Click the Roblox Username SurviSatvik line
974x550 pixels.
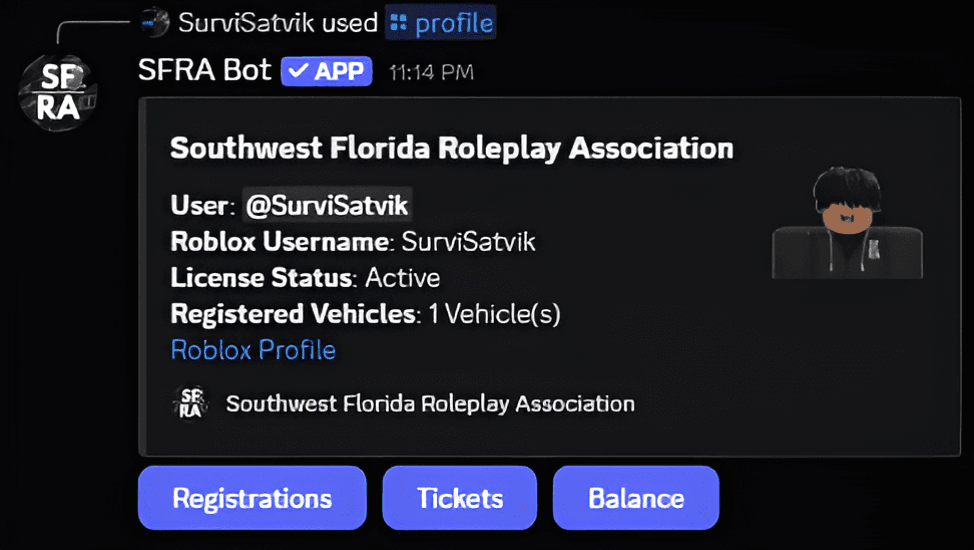pyautogui.click(x=353, y=242)
